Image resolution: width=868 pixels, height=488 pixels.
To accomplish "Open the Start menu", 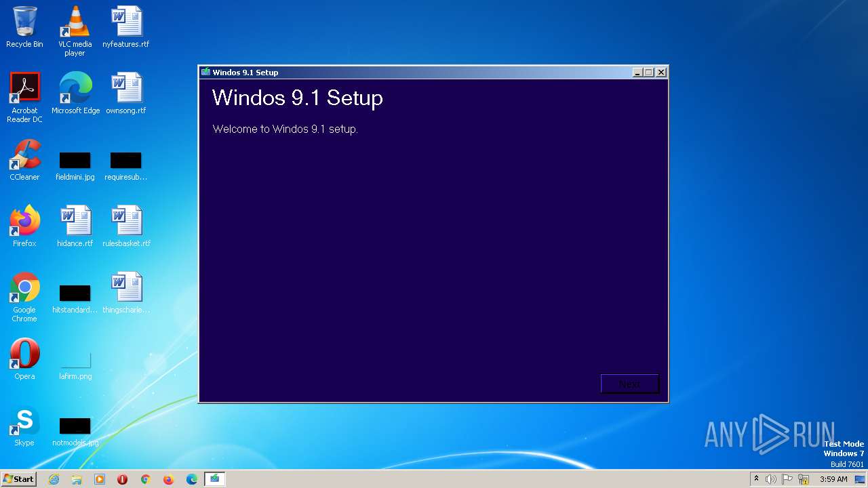I will point(18,479).
